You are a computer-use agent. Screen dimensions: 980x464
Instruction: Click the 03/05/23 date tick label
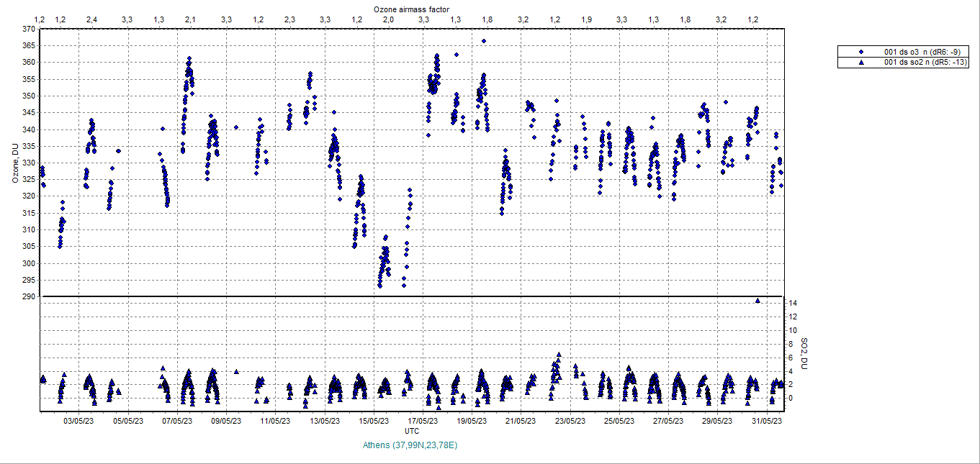tap(79, 421)
